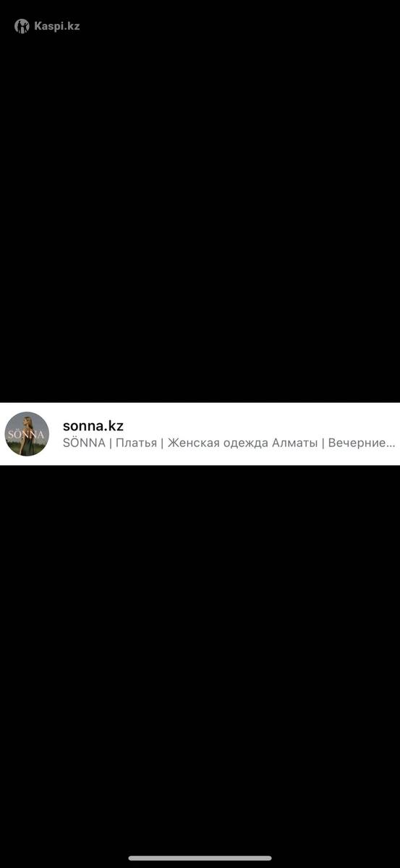
Task: Tap the Kaspi.kz watermark text
Action: click(x=57, y=26)
